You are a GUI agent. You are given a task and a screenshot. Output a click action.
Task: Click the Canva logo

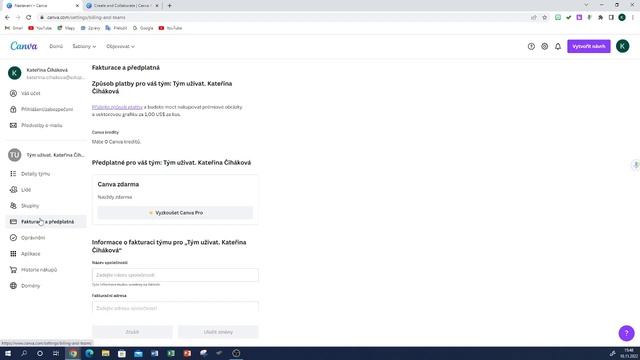(24, 46)
